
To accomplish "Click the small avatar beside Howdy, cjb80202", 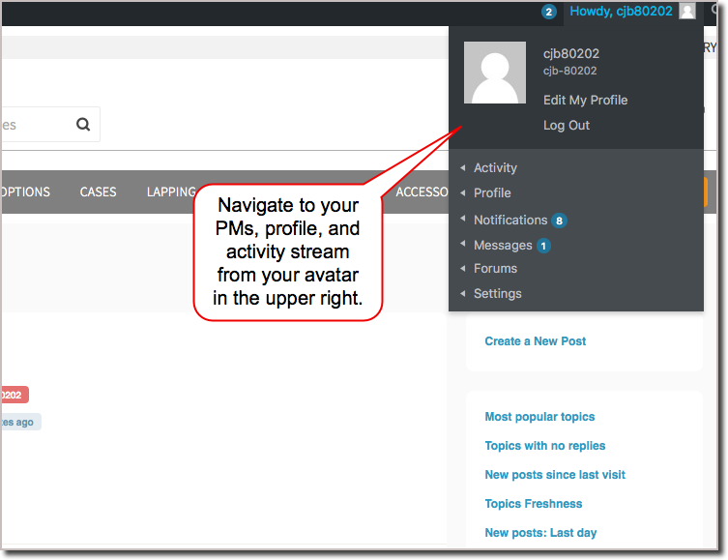I will (687, 12).
